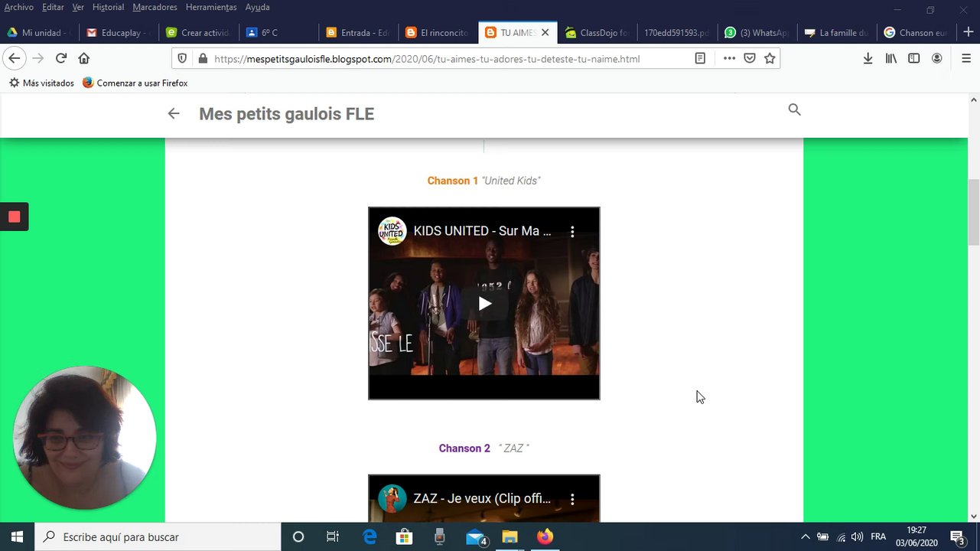Click the KIDS UNITED - Sur Ma video title
Viewport: 980px width, 551px height.
(482, 231)
